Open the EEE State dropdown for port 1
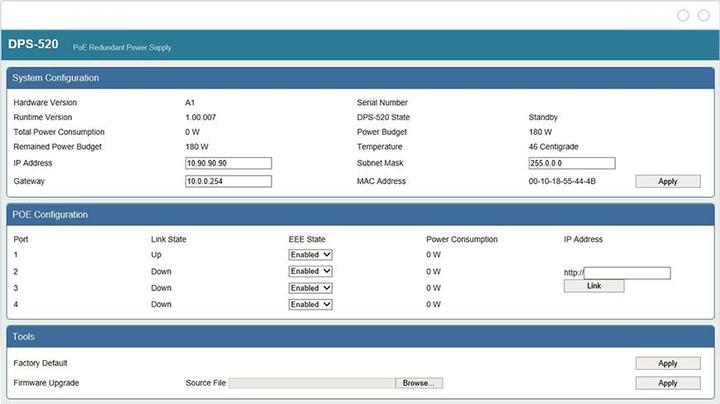 310,254
